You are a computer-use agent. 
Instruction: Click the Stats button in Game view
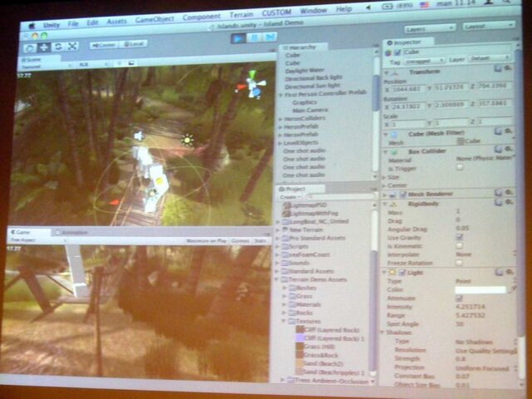pos(260,241)
